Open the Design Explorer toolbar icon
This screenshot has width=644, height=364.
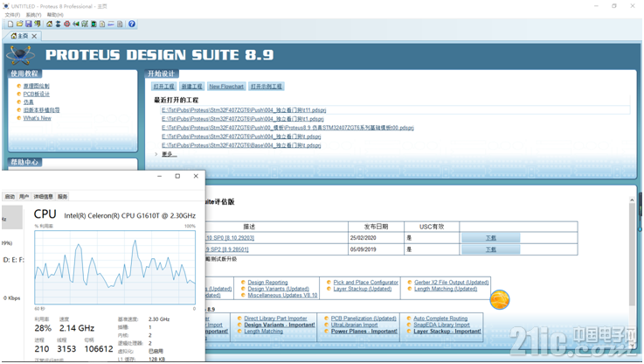tap(93, 24)
